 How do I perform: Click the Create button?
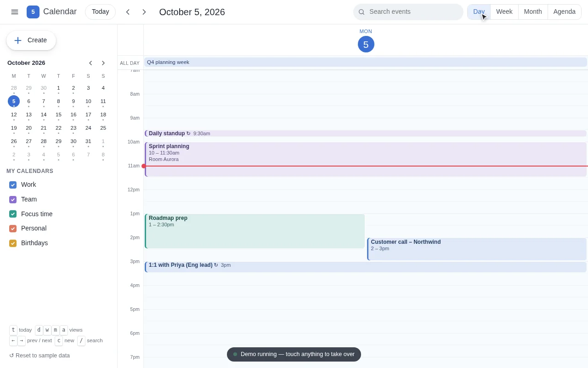tap(31, 40)
